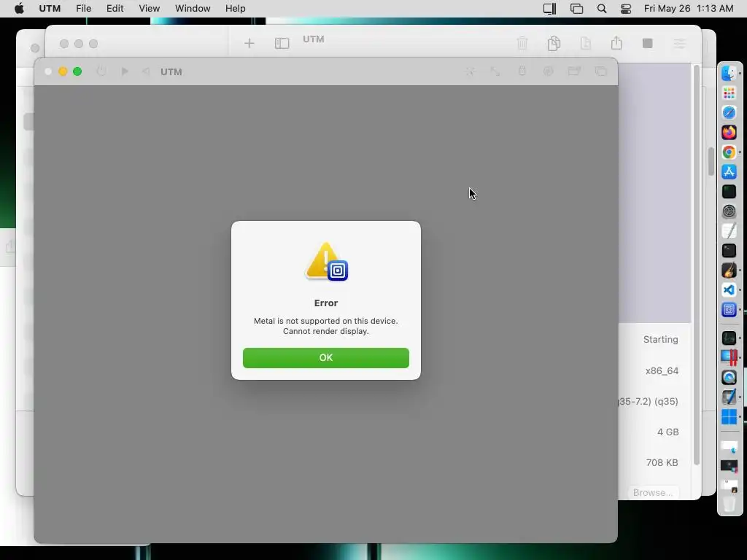Click the Windows 11 icon in the Dock

click(729, 416)
